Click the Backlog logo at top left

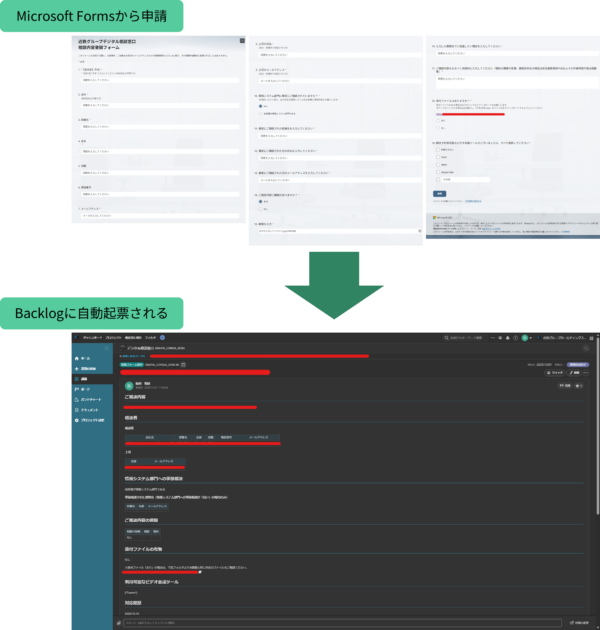(75, 338)
